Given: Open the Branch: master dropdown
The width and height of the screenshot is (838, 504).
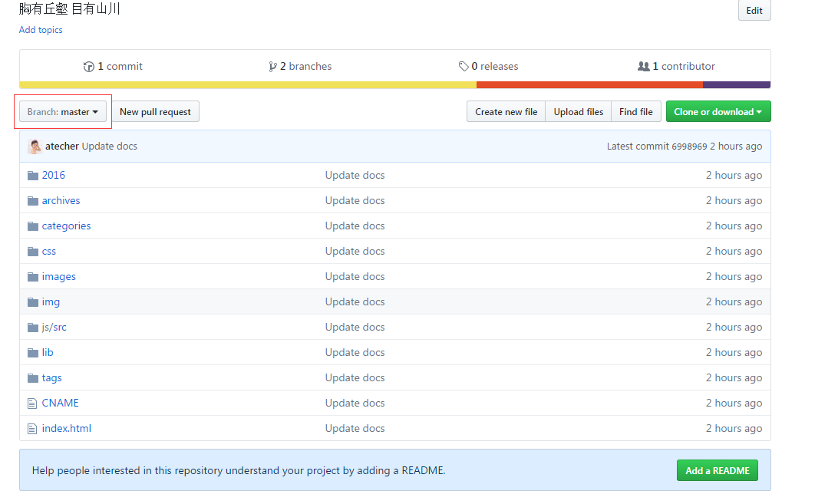Looking at the screenshot, I should tap(63, 112).
